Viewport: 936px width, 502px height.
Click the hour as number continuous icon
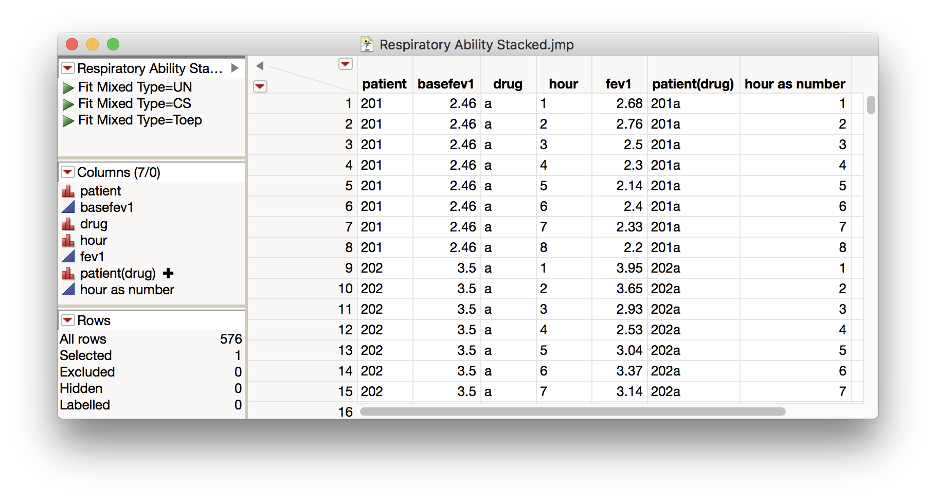tap(68, 290)
